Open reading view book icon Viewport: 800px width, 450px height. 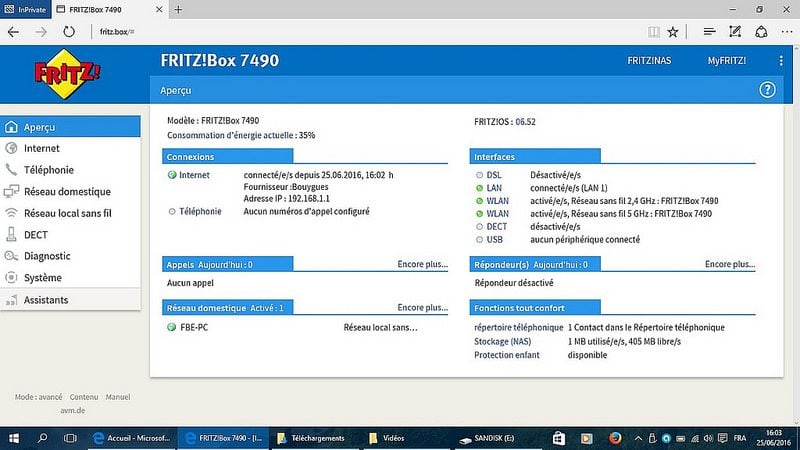654,32
